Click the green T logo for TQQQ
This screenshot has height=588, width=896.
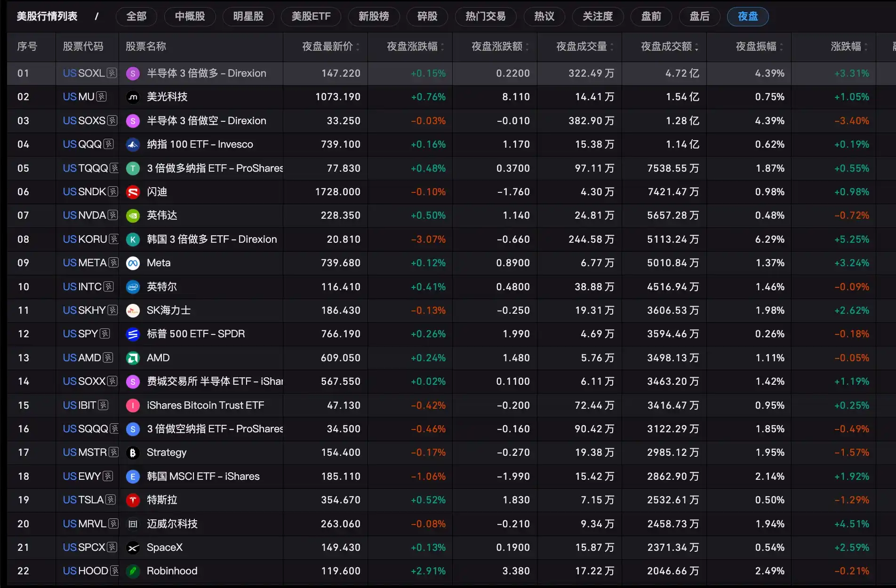coord(133,168)
